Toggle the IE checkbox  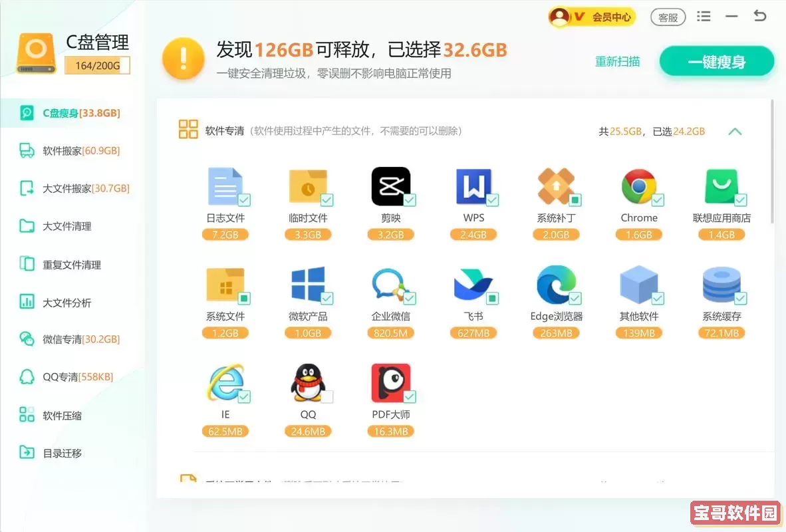pyautogui.click(x=244, y=396)
